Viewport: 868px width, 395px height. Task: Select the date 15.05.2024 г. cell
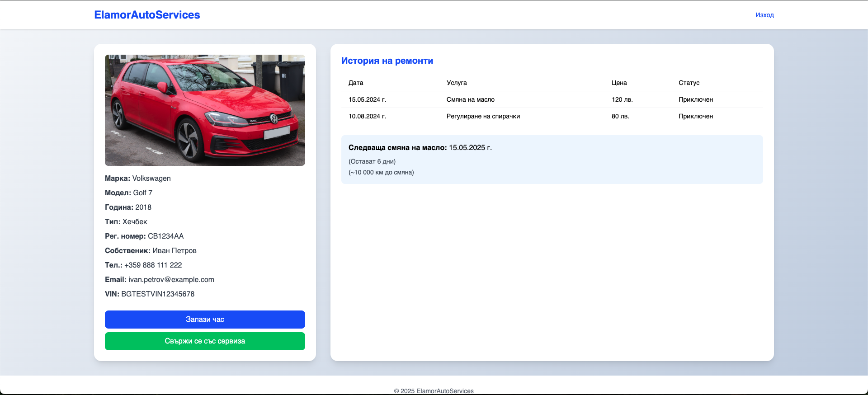pyautogui.click(x=367, y=99)
